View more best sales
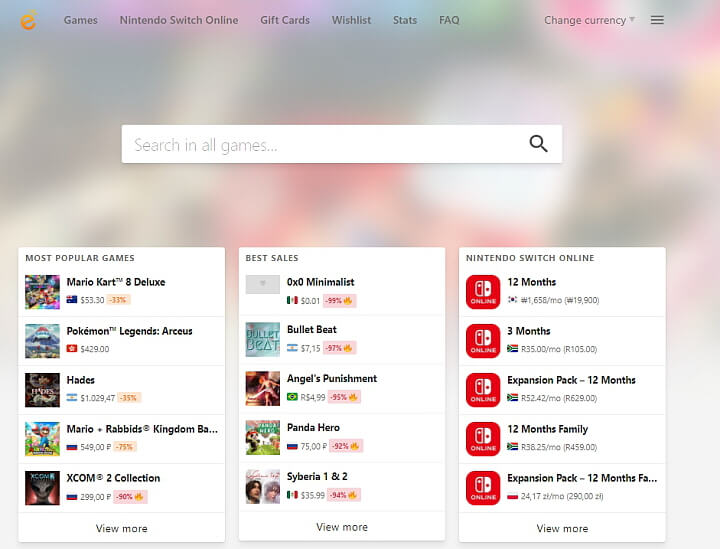 [x=342, y=527]
